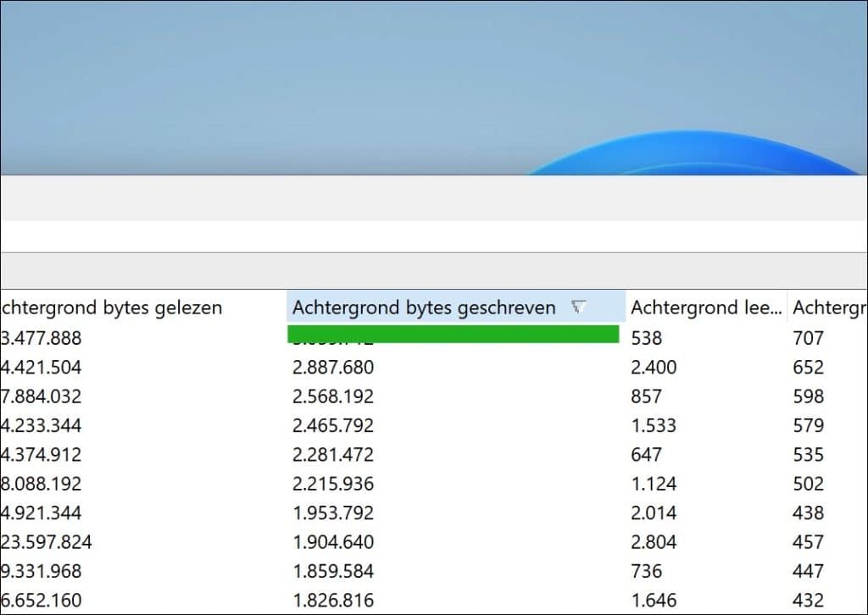
Task: Select the cell 1.826.816
Action: point(333,600)
